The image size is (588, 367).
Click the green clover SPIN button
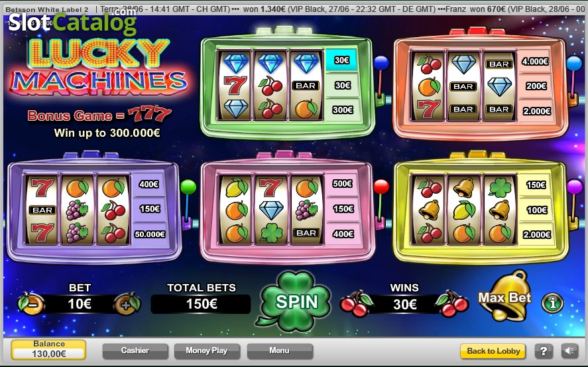coord(296,301)
